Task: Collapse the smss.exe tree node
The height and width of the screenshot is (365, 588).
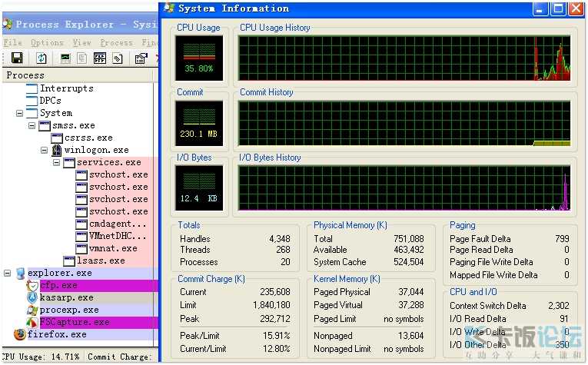Action: (x=32, y=125)
